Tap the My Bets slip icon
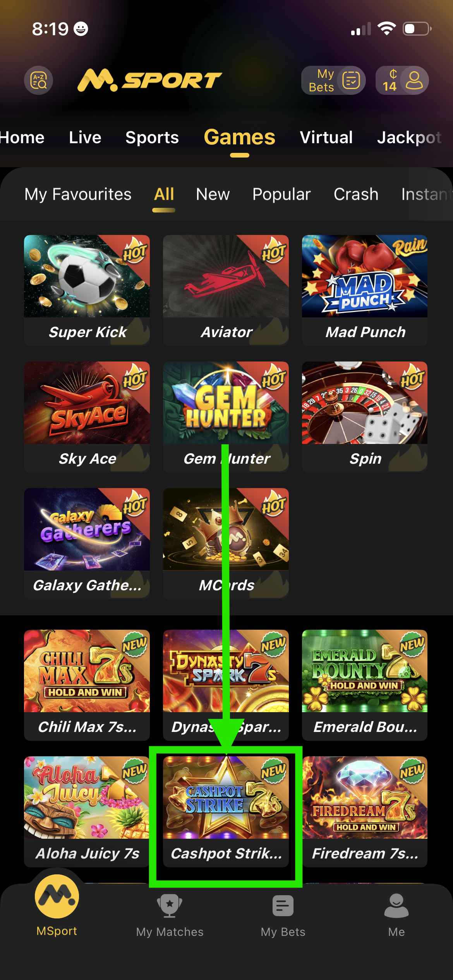Viewport: 453px width, 980px height. click(x=351, y=81)
